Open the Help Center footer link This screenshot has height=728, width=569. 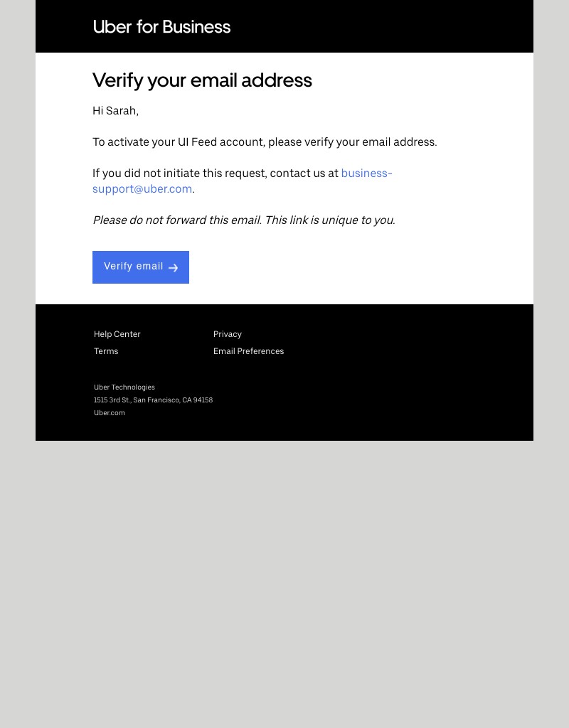click(117, 334)
